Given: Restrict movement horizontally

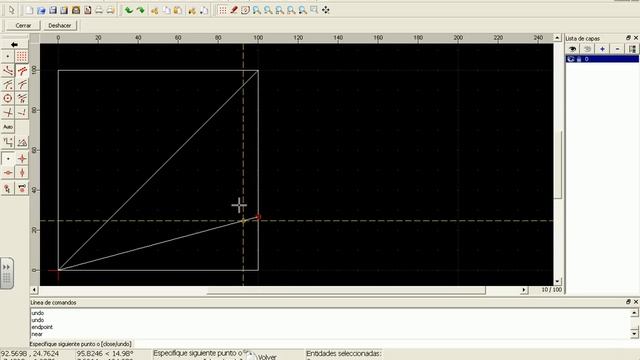Looking at the screenshot, I should [x=8, y=173].
